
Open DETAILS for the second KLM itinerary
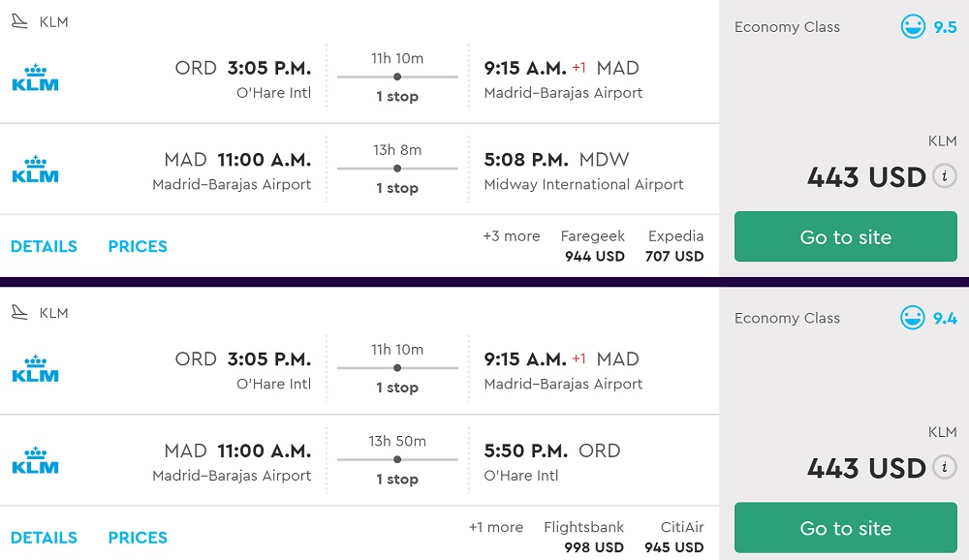click(44, 538)
